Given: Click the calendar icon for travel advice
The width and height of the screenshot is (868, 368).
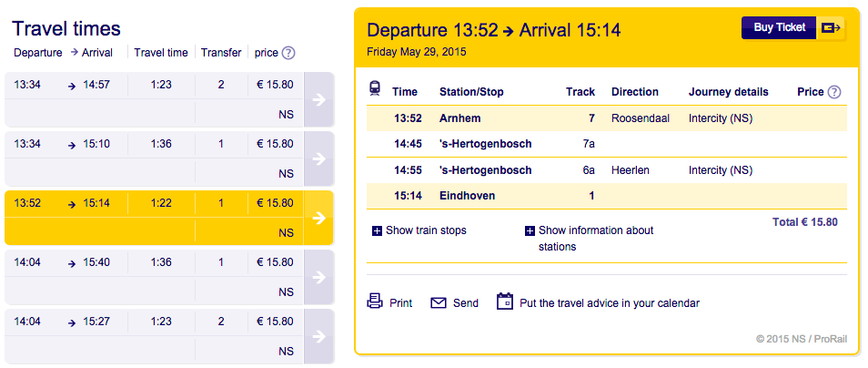Looking at the screenshot, I should click(505, 302).
